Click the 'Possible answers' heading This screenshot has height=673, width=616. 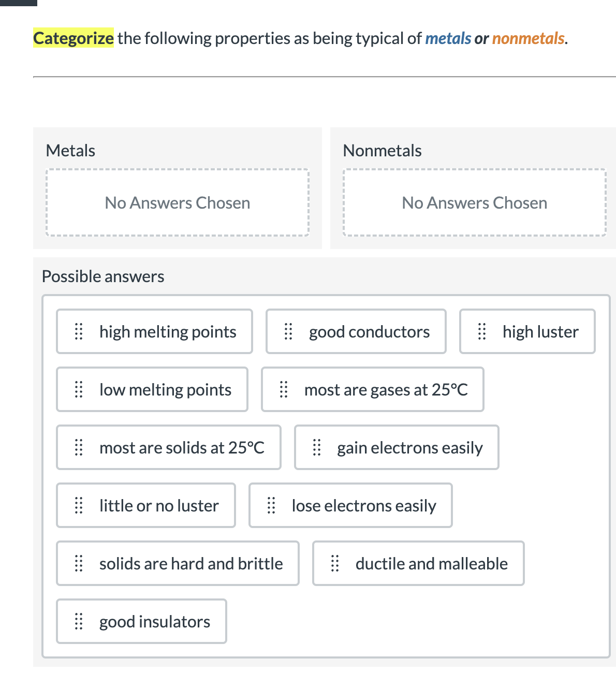(x=102, y=276)
